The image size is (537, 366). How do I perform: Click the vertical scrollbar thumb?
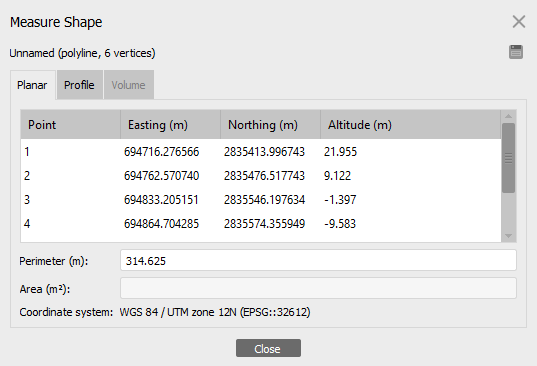(x=509, y=158)
